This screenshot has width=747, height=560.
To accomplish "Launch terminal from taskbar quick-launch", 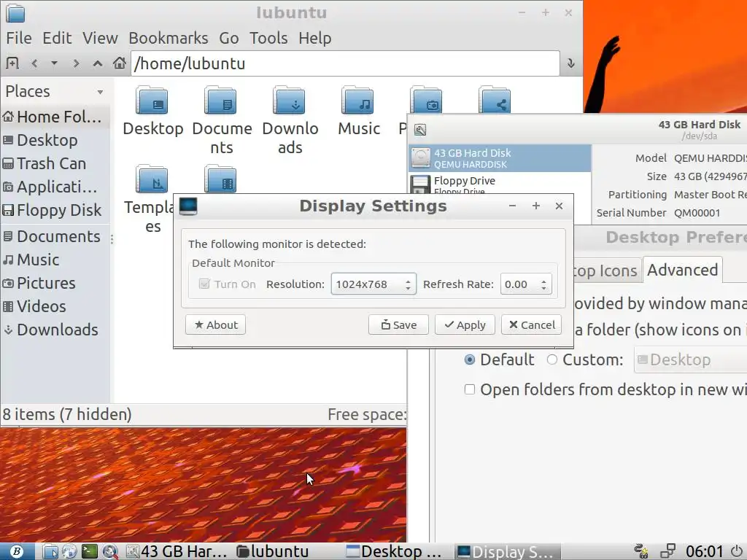I will (90, 551).
